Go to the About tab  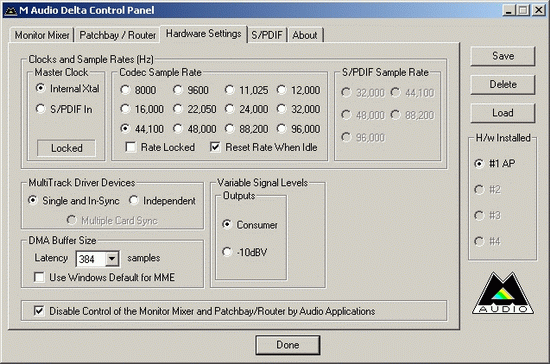click(305, 35)
